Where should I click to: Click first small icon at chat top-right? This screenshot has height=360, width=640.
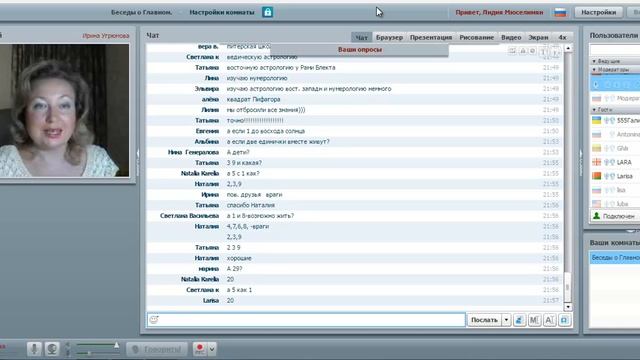[512, 51]
